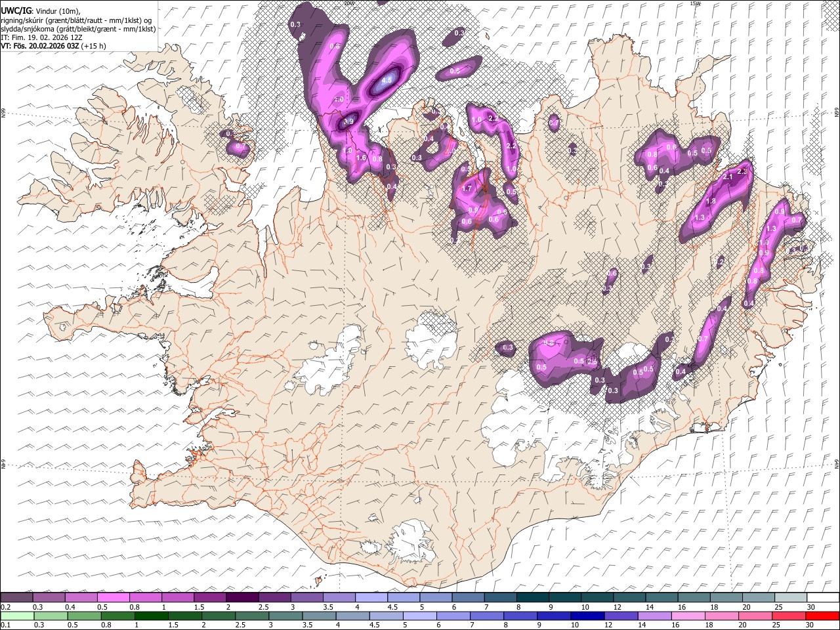This screenshot has height=630, width=840.
Task: Click upper legend light-gray swatch between 25 and 30
Action: pyautogui.click(x=789, y=597)
